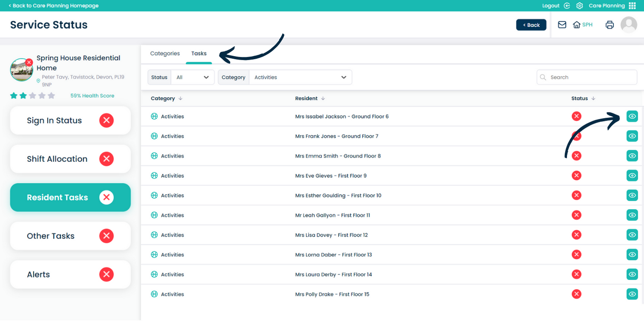Click the SPH home icon
Viewport: 644px width, 322px height.
tap(577, 25)
